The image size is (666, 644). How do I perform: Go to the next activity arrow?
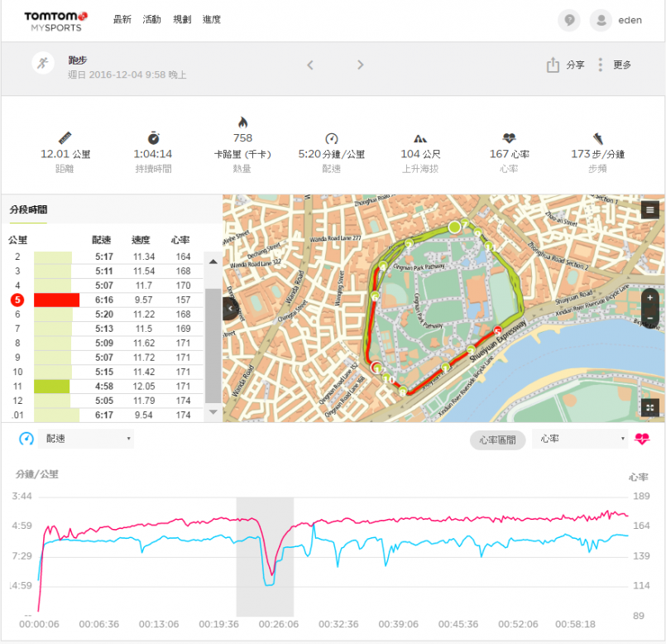(x=360, y=65)
